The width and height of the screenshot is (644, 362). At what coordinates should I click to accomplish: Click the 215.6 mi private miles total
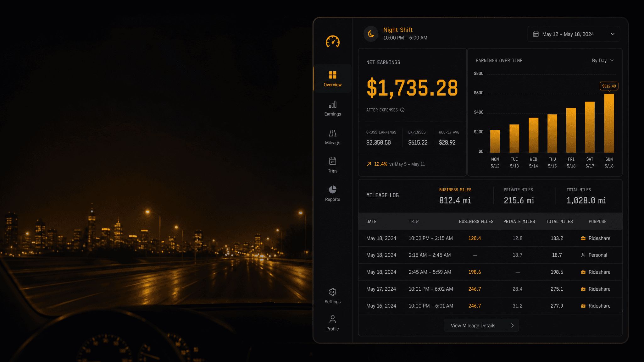pos(519,200)
